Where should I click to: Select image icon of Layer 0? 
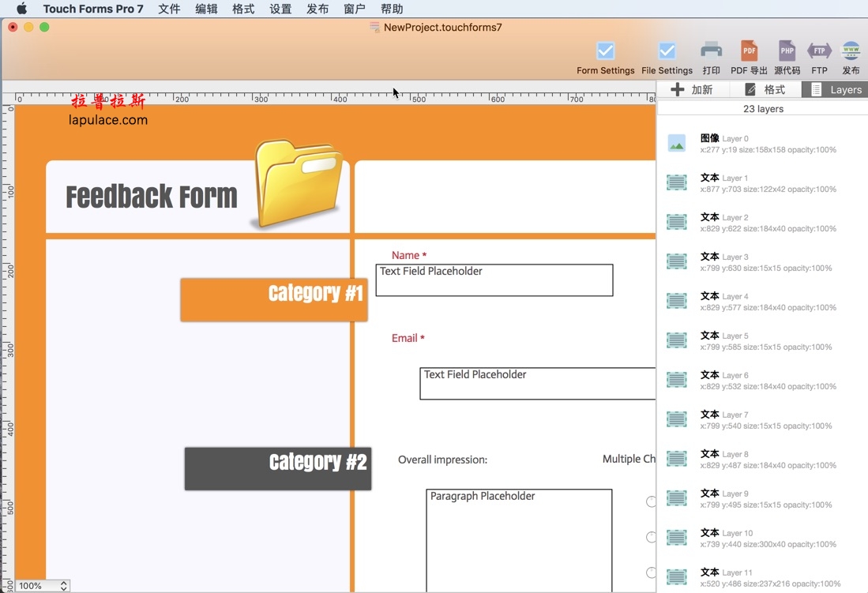pyautogui.click(x=676, y=144)
